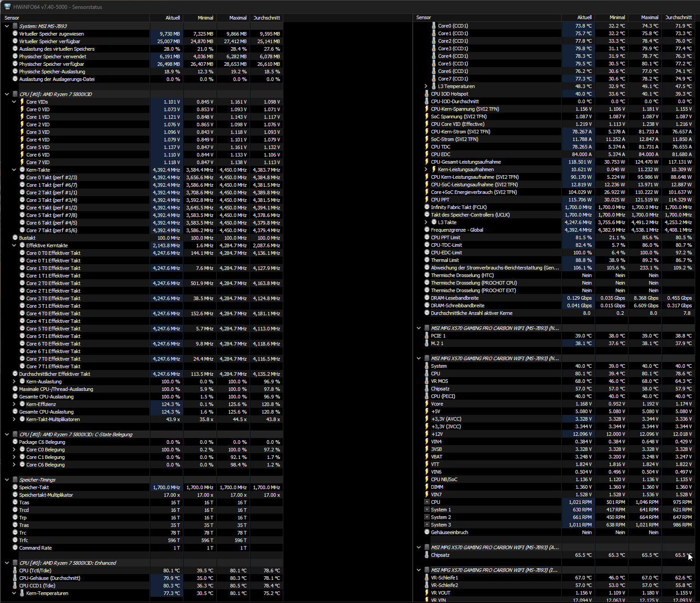
Task: Select the Thermische Drosselung (HTC) row
Action: tap(554, 275)
